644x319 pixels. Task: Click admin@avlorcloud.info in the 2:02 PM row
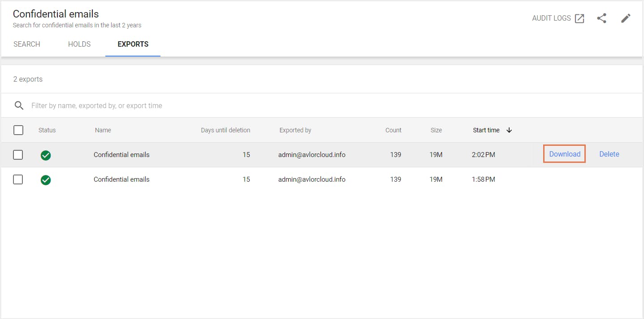tap(312, 155)
